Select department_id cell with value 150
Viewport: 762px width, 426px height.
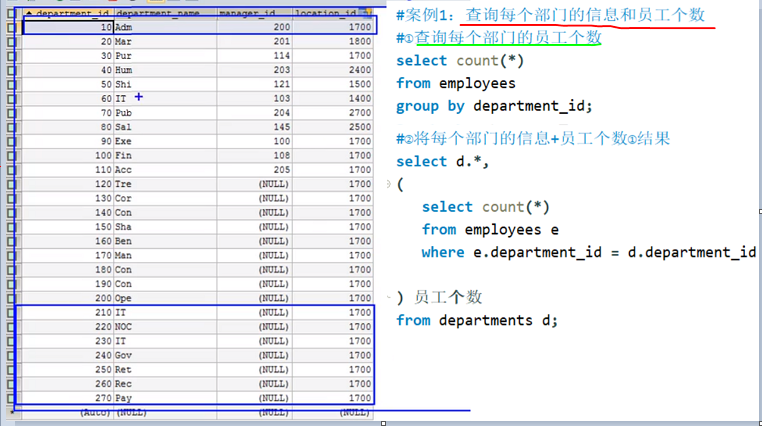point(68,227)
